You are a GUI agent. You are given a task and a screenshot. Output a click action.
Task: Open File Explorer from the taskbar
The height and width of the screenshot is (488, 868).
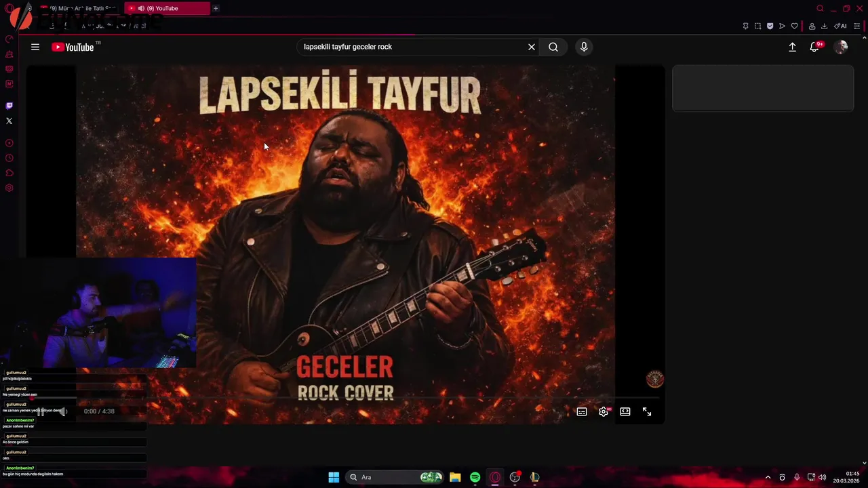click(455, 477)
